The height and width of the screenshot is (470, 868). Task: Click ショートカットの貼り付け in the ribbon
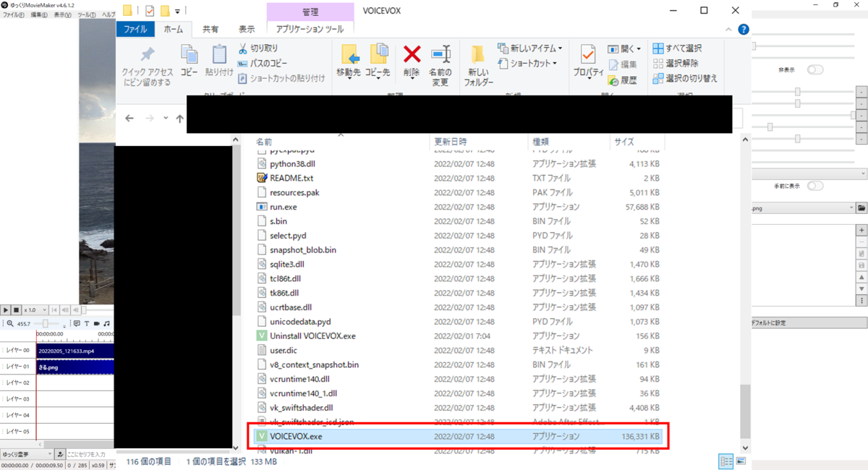281,77
